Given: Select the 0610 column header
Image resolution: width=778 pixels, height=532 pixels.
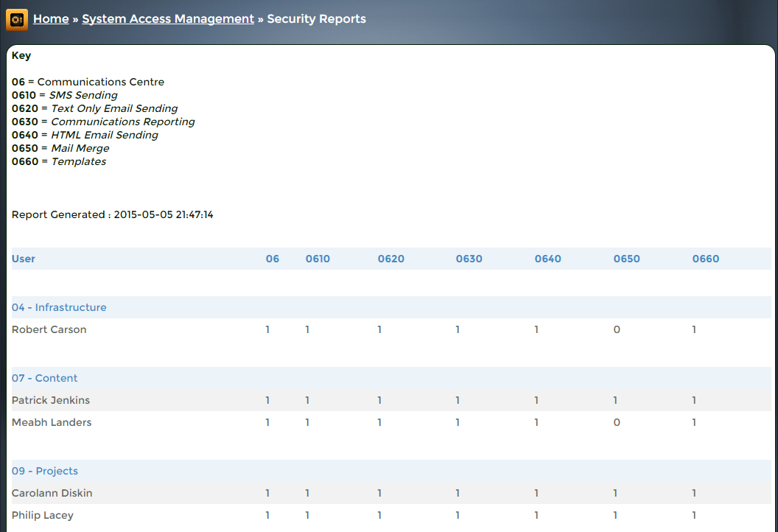Looking at the screenshot, I should point(318,259).
